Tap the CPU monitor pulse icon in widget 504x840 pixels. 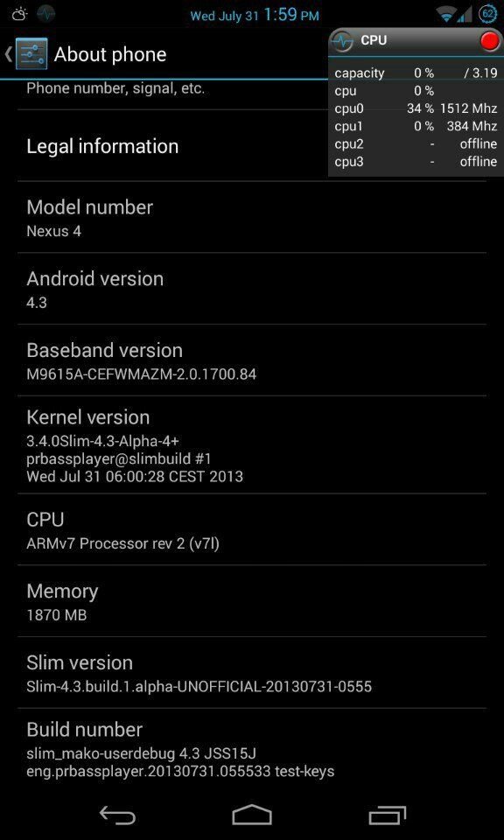(x=341, y=41)
